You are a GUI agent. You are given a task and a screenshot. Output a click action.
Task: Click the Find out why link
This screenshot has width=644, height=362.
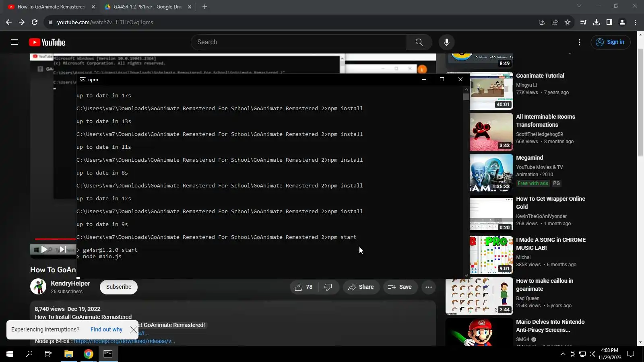tap(106, 330)
